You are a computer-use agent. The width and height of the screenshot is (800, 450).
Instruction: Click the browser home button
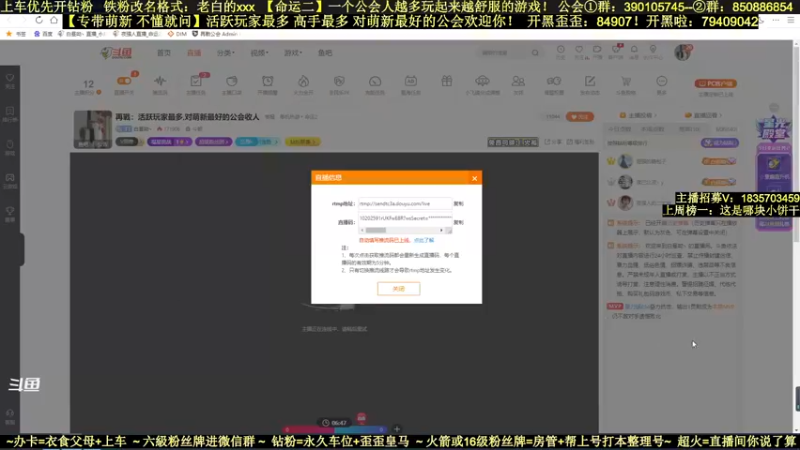click(x=54, y=20)
